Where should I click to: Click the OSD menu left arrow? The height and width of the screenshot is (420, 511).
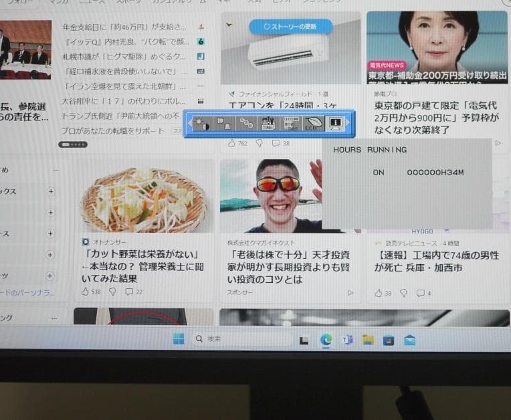click(189, 124)
